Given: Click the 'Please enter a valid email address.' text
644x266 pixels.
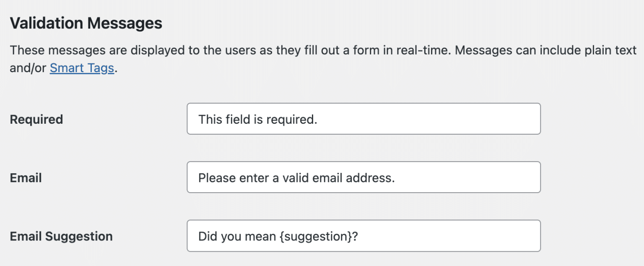Looking at the screenshot, I should point(296,177).
